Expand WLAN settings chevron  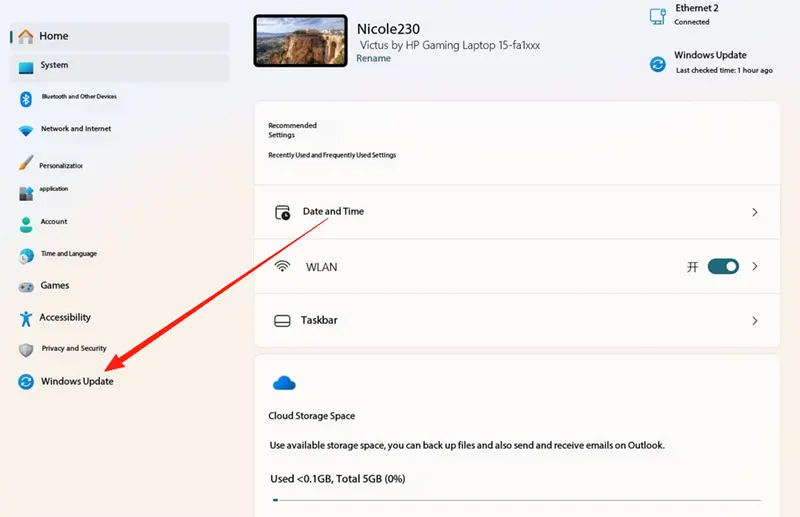tap(755, 266)
